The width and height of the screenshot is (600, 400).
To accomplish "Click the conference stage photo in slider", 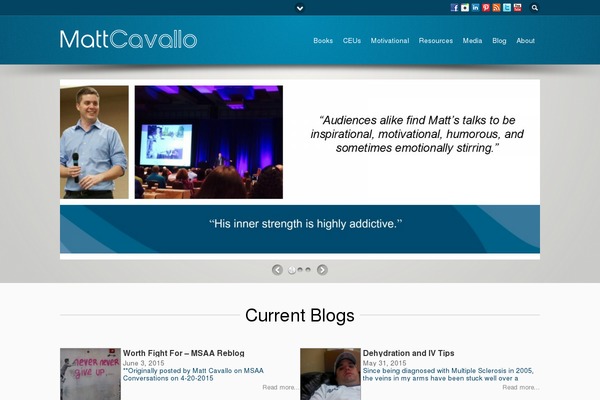I will coord(209,142).
